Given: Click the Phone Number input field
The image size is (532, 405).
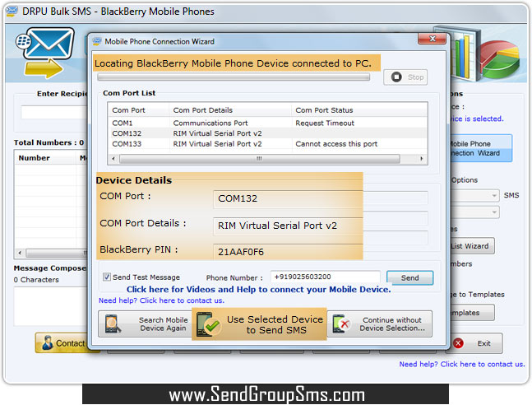Looking at the screenshot, I should pos(325,277).
